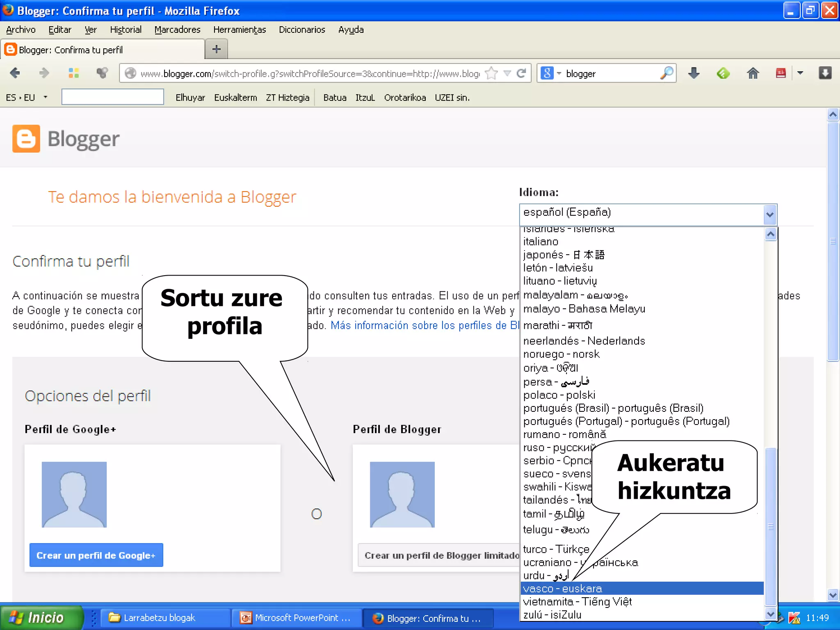The height and width of the screenshot is (630, 840).
Task: Open a new tab with plus button
Action: (216, 50)
